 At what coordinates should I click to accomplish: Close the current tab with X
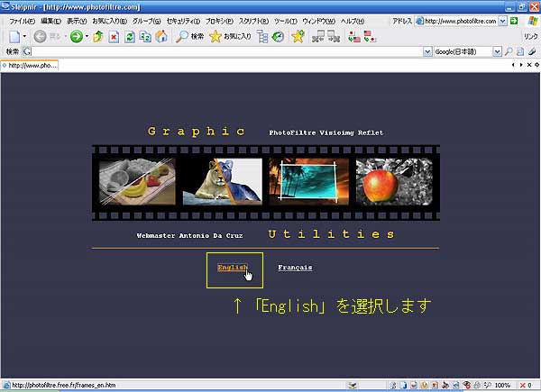point(529,65)
